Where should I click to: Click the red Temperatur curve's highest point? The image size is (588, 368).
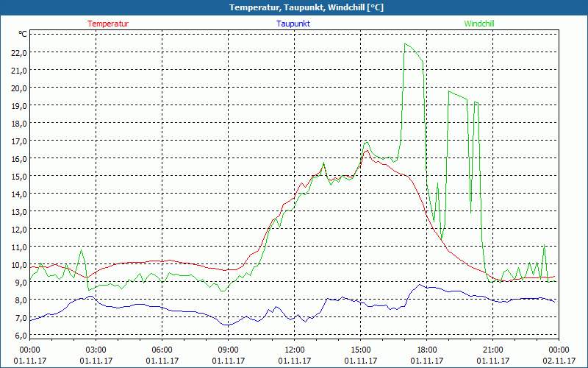point(365,151)
